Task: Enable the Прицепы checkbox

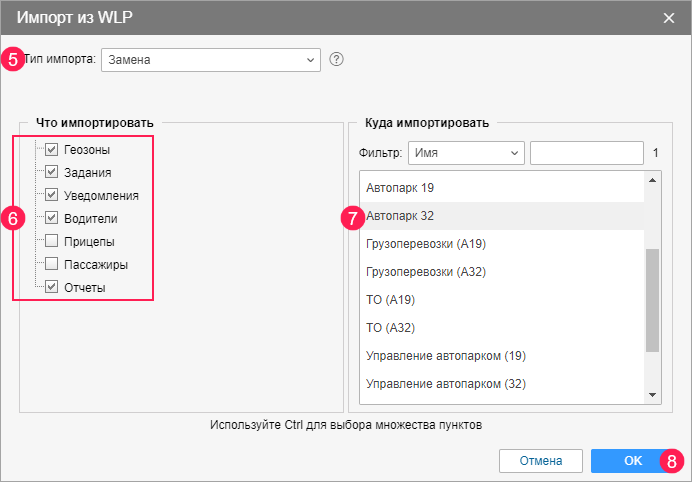Action: 52,241
